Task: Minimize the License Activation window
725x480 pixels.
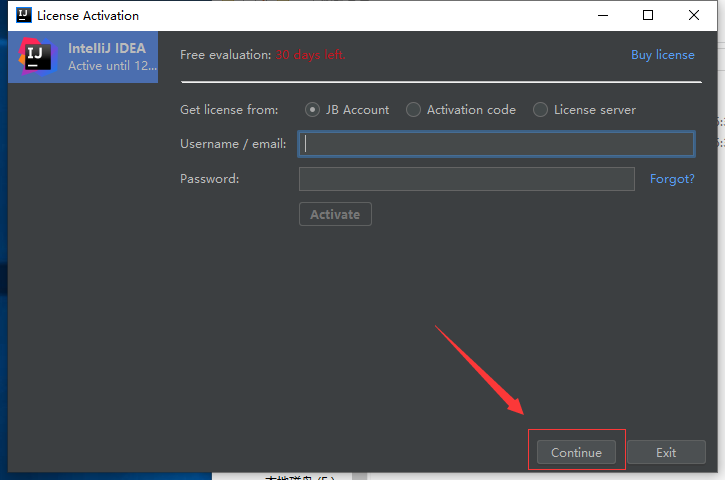Action: tap(602, 15)
